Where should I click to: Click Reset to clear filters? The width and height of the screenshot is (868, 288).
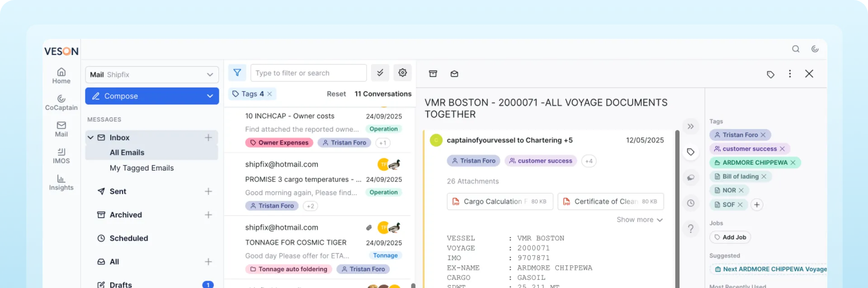336,94
